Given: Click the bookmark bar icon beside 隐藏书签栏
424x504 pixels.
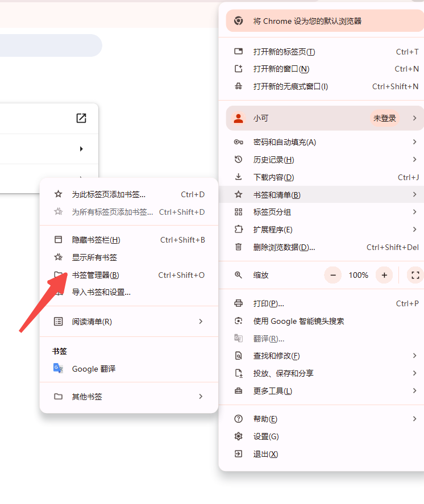Looking at the screenshot, I should [x=58, y=239].
